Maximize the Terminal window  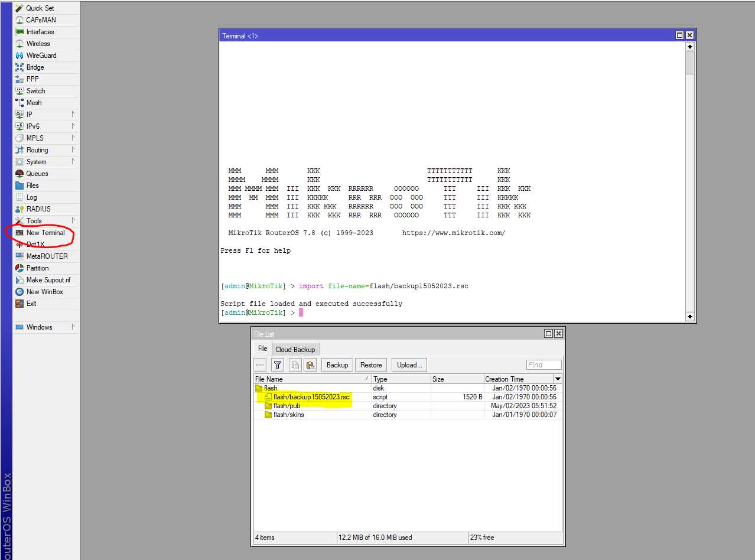pos(679,35)
